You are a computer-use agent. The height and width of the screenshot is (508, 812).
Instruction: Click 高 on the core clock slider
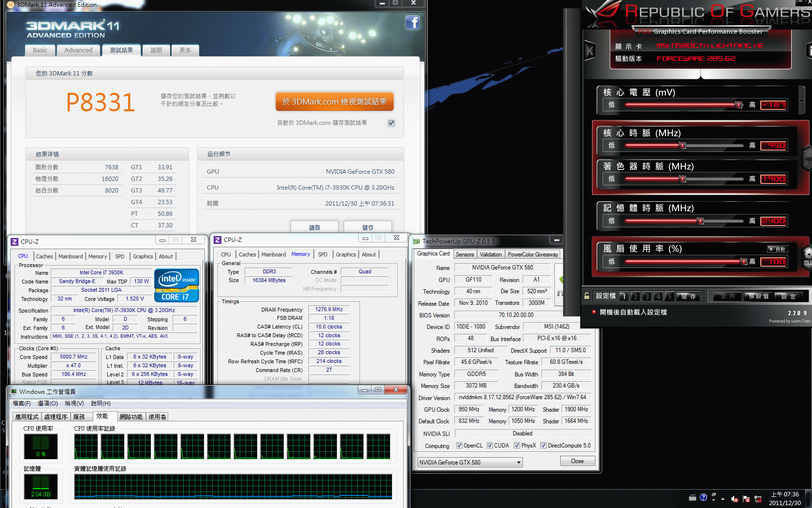pos(752,145)
